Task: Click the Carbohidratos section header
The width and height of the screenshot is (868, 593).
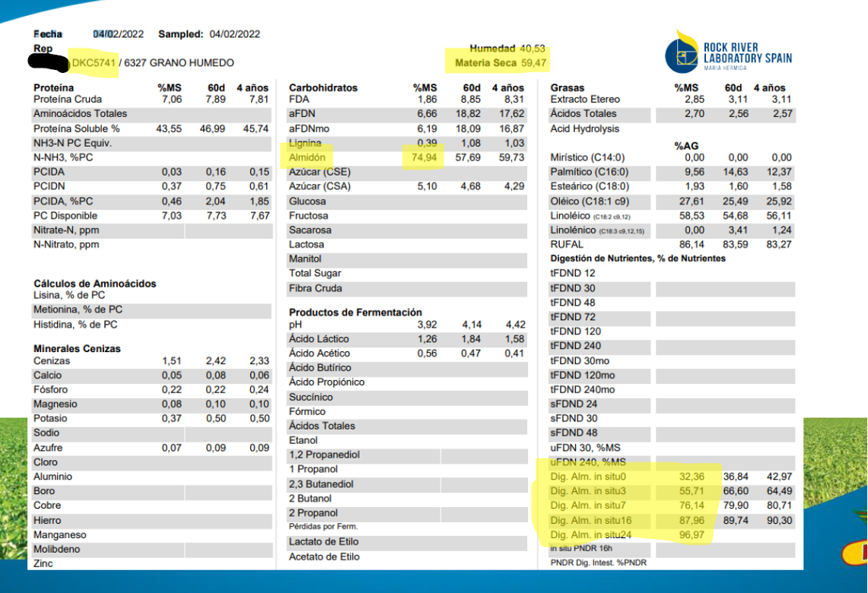Action: (323, 87)
